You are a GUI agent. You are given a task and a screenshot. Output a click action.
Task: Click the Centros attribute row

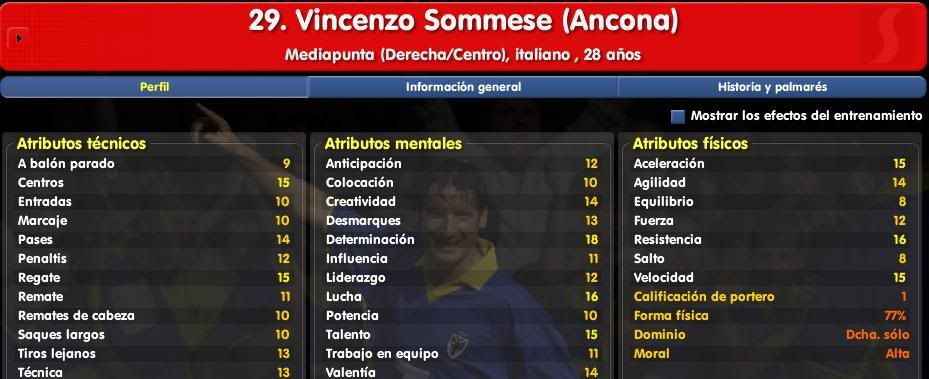click(x=153, y=183)
